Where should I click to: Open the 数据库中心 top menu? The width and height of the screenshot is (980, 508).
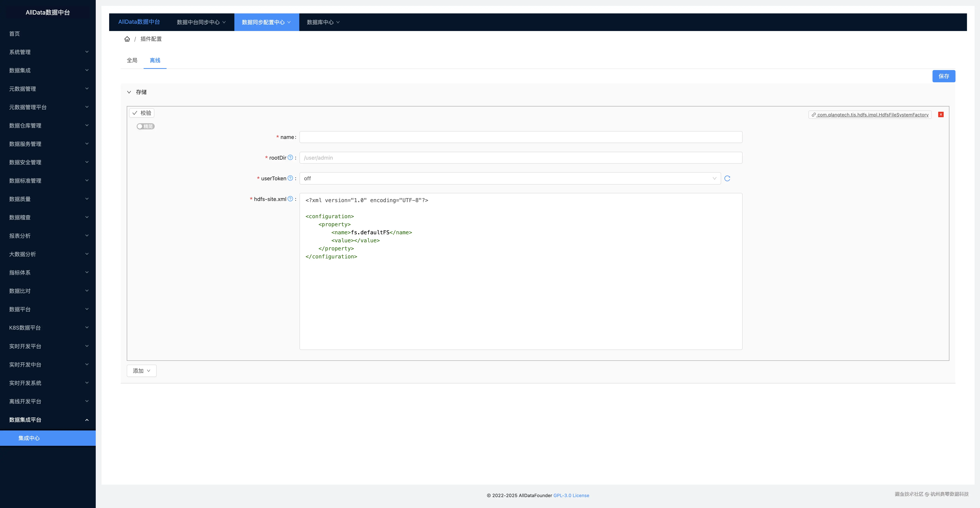click(x=323, y=22)
